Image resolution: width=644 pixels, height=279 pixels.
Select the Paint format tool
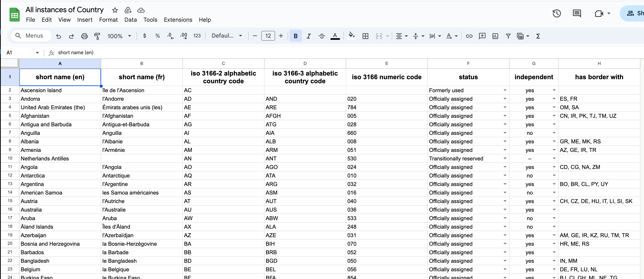pos(97,36)
